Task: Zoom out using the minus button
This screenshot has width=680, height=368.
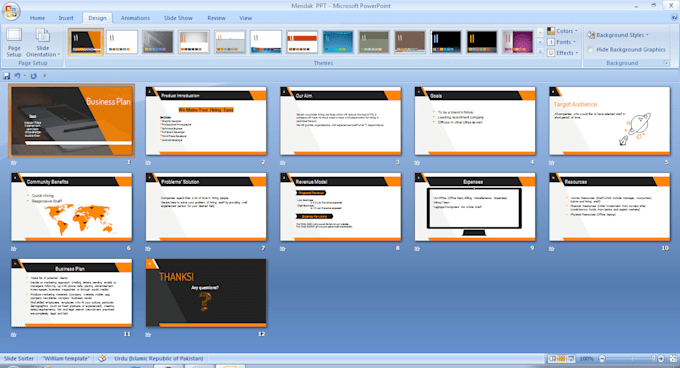Action: [x=602, y=358]
